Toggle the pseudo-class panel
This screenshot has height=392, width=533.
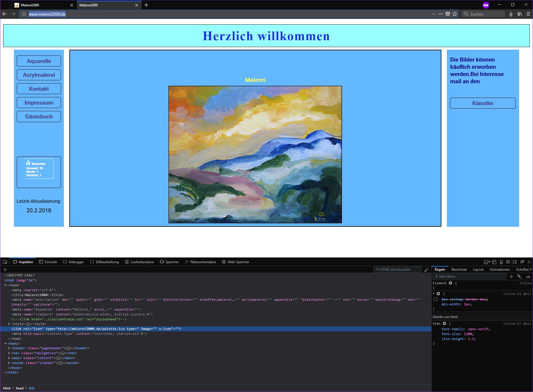519,276
